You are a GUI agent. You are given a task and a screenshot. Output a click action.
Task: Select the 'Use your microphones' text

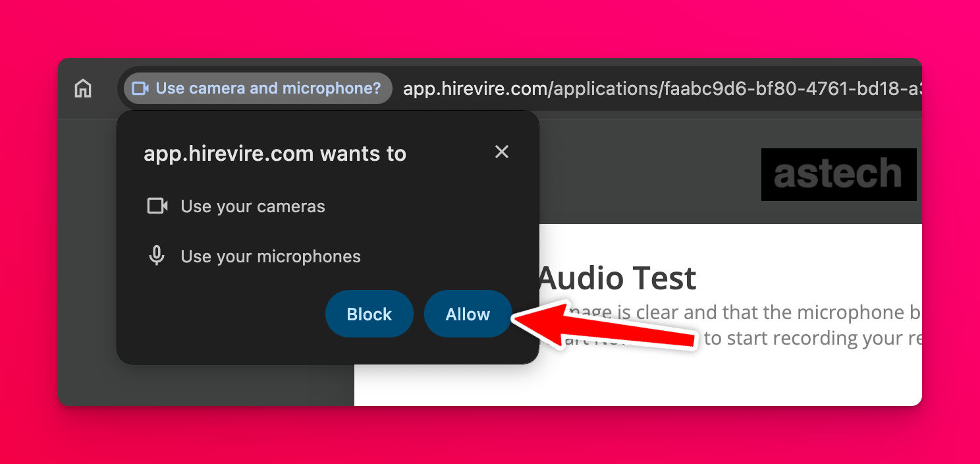point(271,256)
